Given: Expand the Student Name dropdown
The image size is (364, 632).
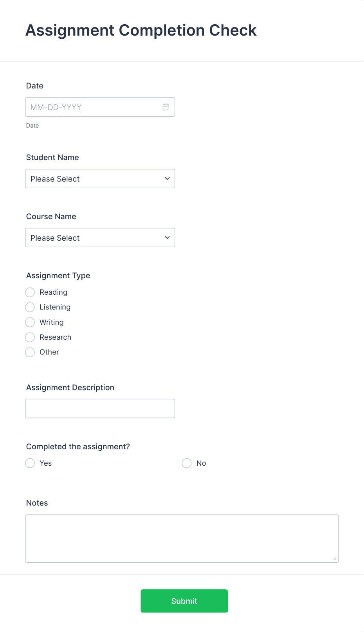Looking at the screenshot, I should point(100,178).
